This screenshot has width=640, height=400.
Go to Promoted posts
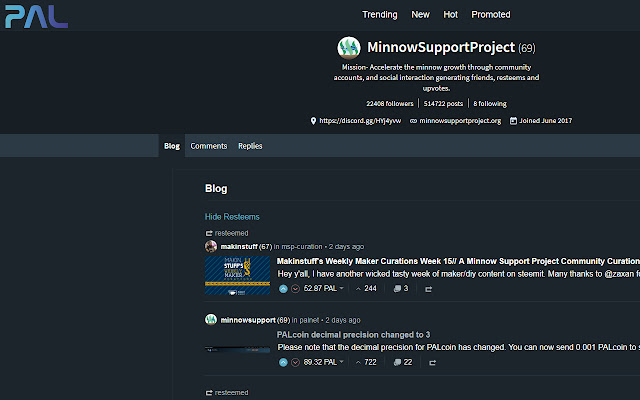[x=491, y=15]
